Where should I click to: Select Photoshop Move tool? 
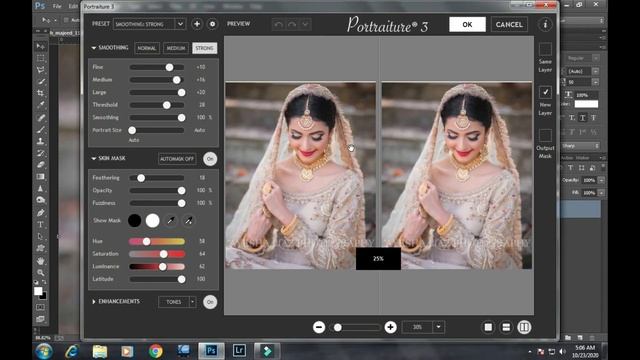pyautogui.click(x=40, y=46)
